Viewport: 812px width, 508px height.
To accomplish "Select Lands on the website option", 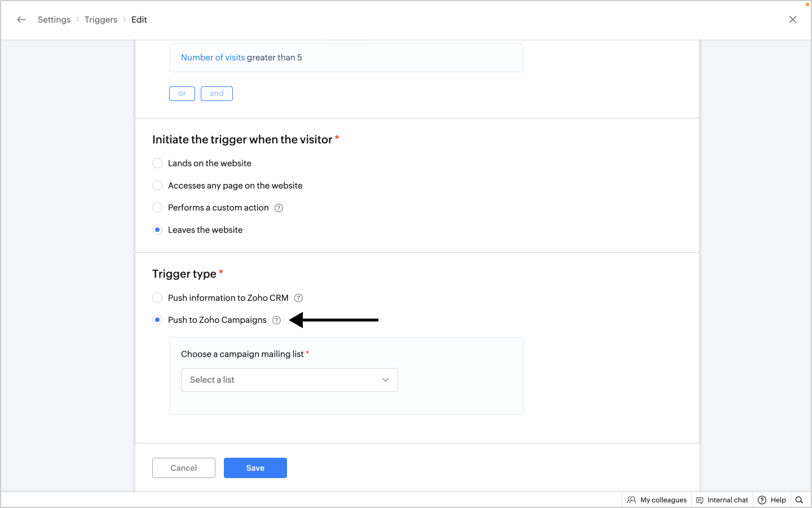I will click(x=157, y=164).
